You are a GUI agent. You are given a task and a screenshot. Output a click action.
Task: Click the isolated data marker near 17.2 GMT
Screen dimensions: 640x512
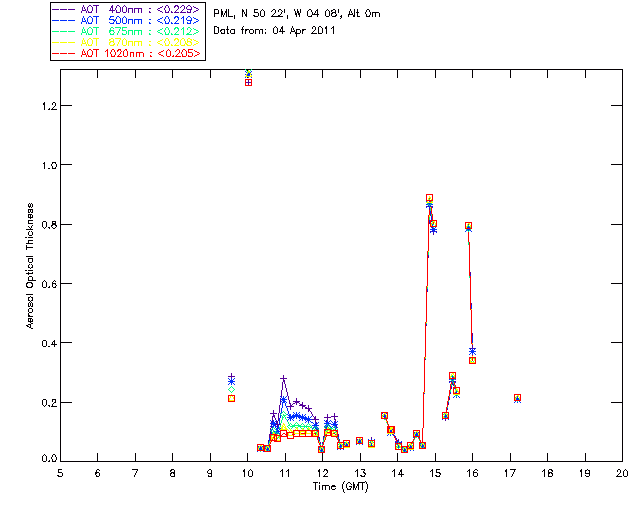(x=518, y=398)
